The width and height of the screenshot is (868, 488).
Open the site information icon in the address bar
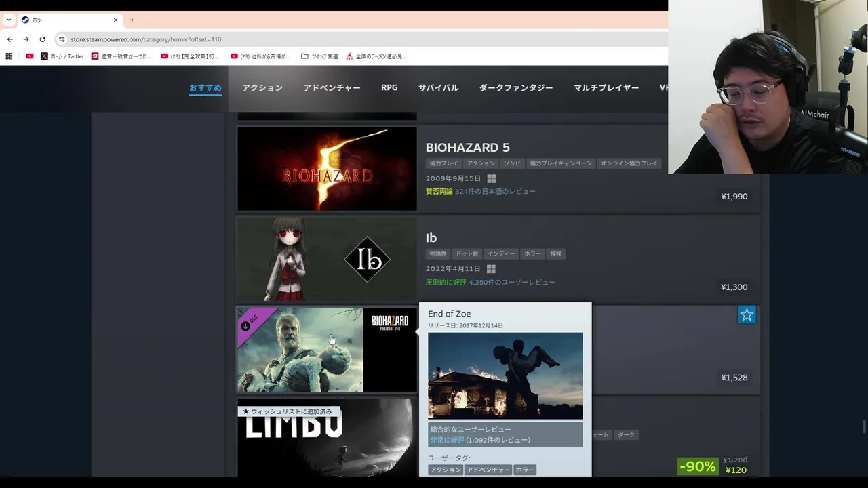(x=62, y=39)
